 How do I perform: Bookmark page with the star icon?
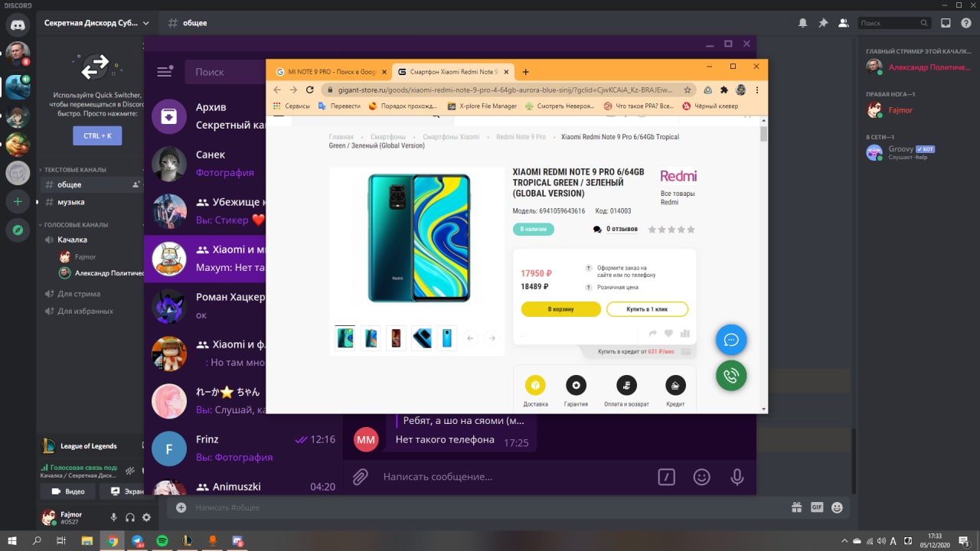coord(687,90)
